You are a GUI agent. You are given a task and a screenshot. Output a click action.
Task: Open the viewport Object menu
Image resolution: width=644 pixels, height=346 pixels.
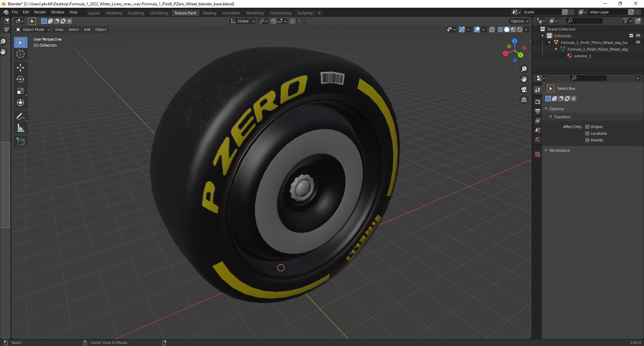(x=101, y=30)
